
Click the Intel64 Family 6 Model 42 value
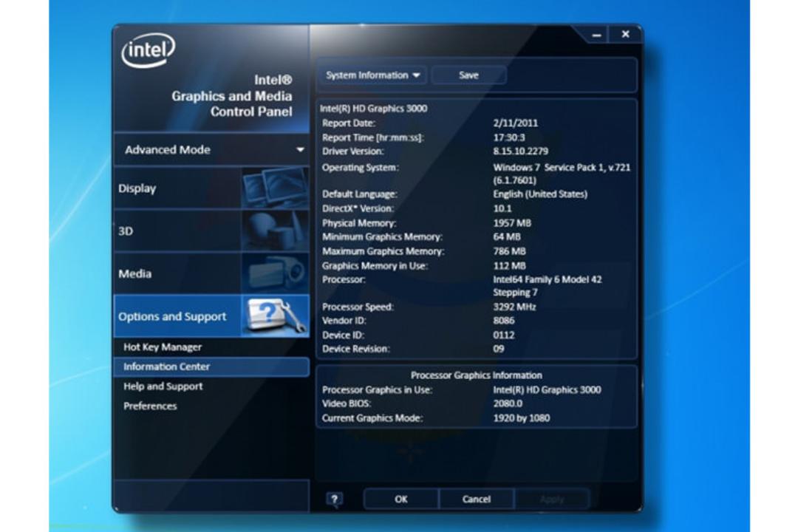pos(547,286)
